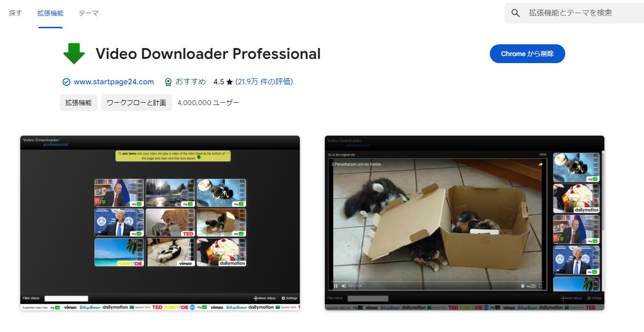Pause the Perserkatzen und ein Karton video
644x332 pixels.
coord(336,286)
